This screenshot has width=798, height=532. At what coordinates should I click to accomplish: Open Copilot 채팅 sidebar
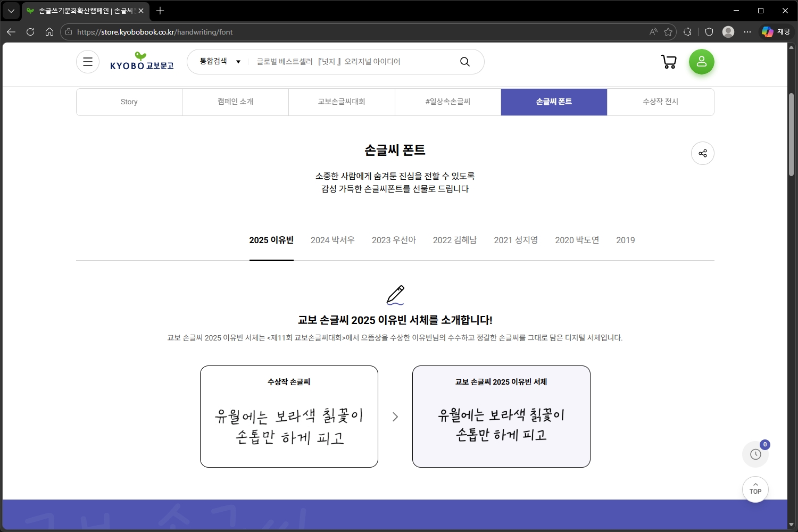776,32
